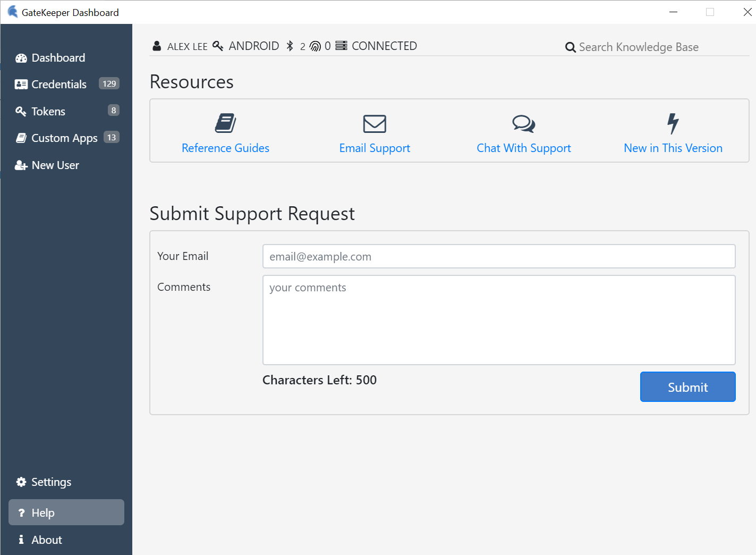The width and height of the screenshot is (756, 555).
Task: Click the key icon next to ANDROID
Action: click(218, 46)
